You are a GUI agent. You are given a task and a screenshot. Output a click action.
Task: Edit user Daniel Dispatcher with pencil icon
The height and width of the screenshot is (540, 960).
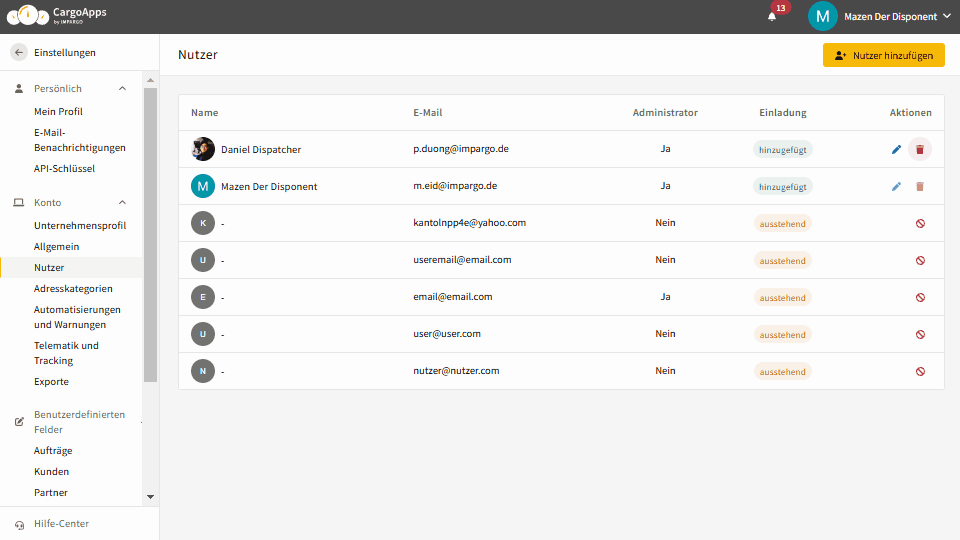(896, 149)
